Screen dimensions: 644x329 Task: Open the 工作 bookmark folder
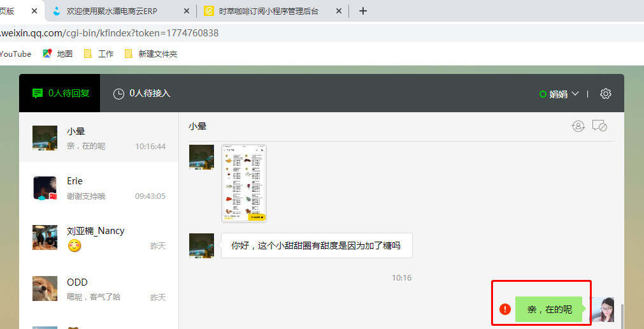click(99, 54)
